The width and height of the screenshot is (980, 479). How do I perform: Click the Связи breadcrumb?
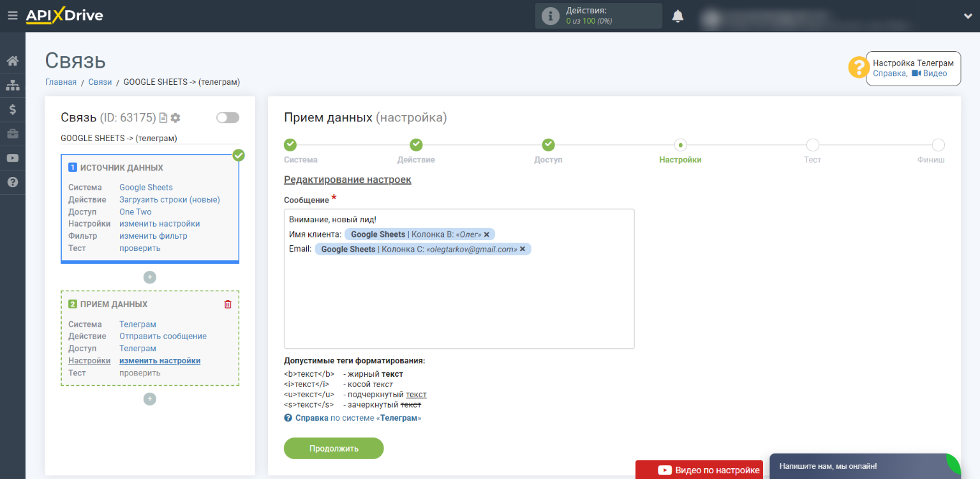(x=100, y=82)
